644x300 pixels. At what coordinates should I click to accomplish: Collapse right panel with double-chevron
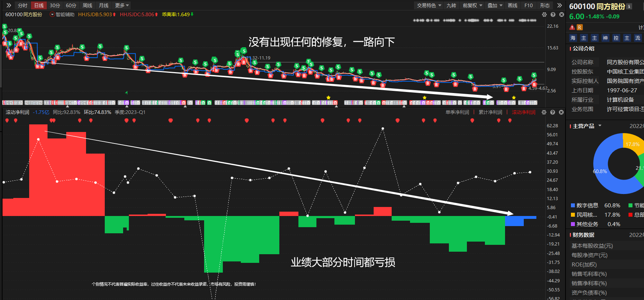[559, 5]
